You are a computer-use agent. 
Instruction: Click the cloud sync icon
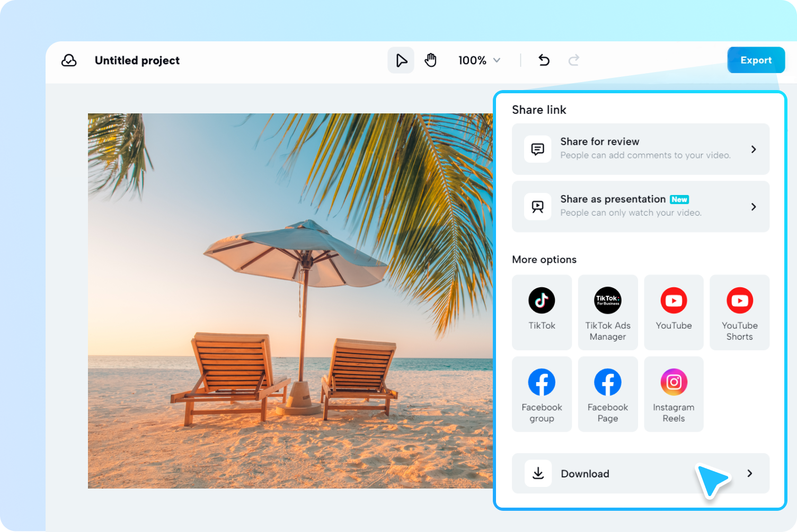pyautogui.click(x=69, y=60)
